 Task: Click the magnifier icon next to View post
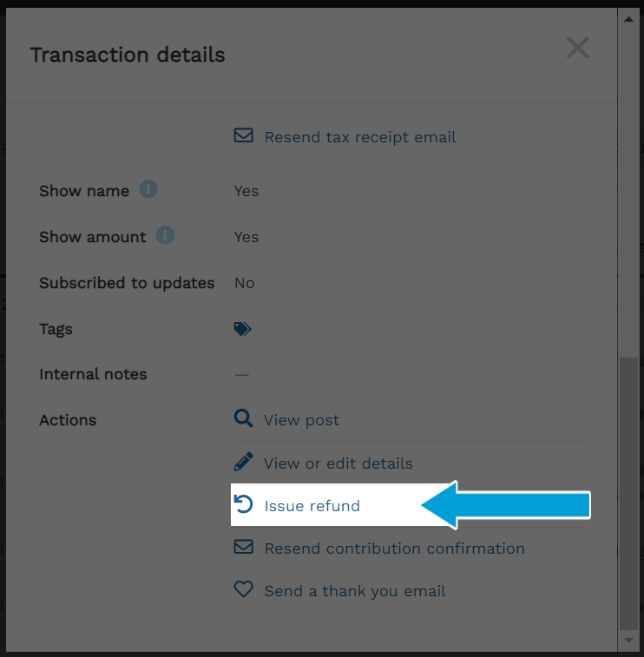[x=243, y=418]
